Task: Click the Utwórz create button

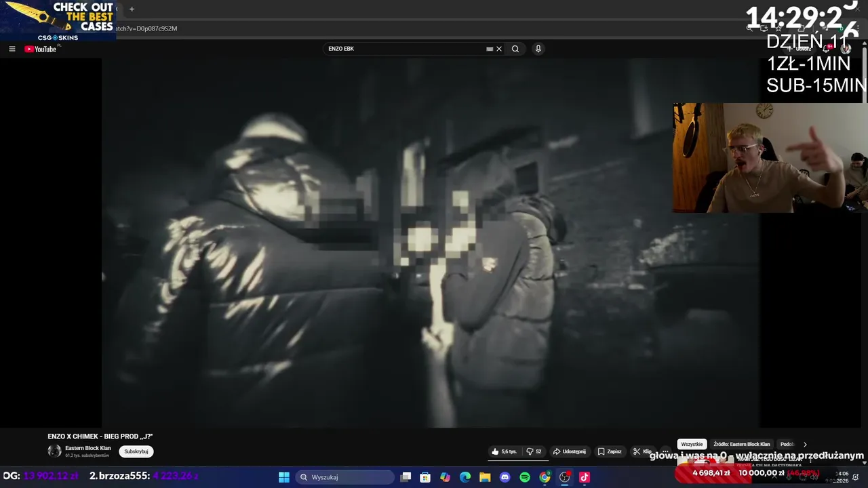Action: [x=800, y=49]
